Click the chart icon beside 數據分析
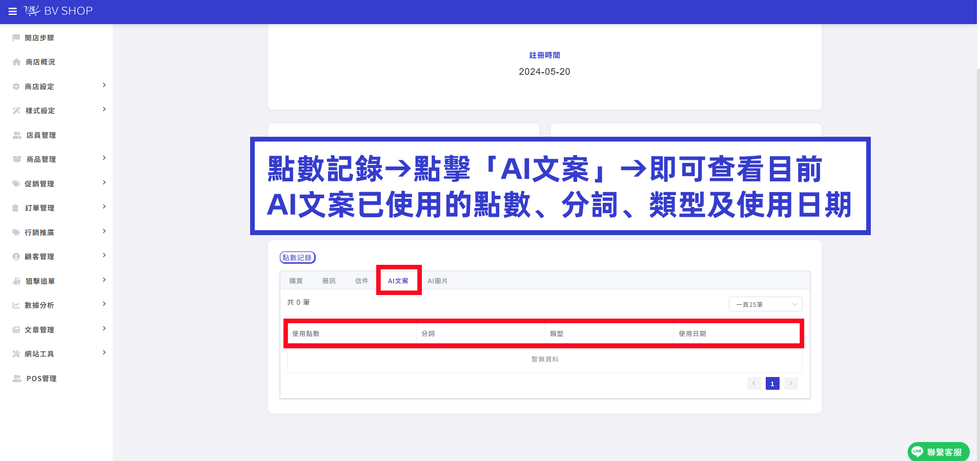The height and width of the screenshot is (461, 980). 16,305
